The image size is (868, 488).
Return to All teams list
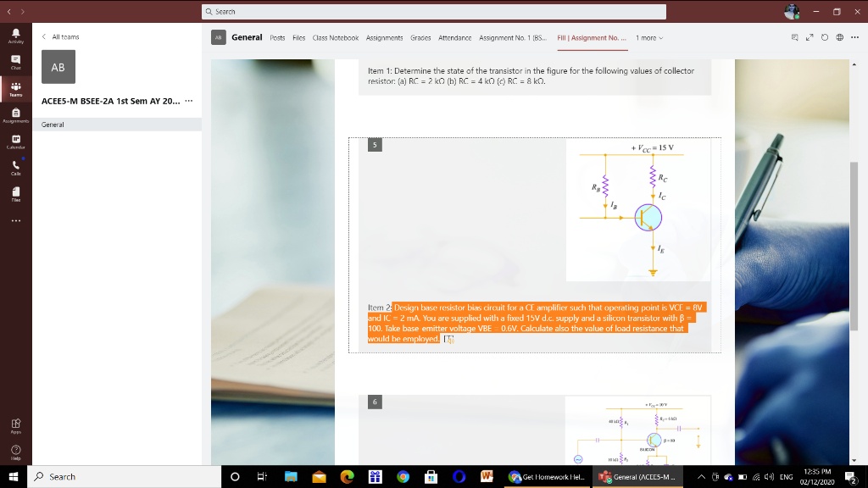(60, 36)
